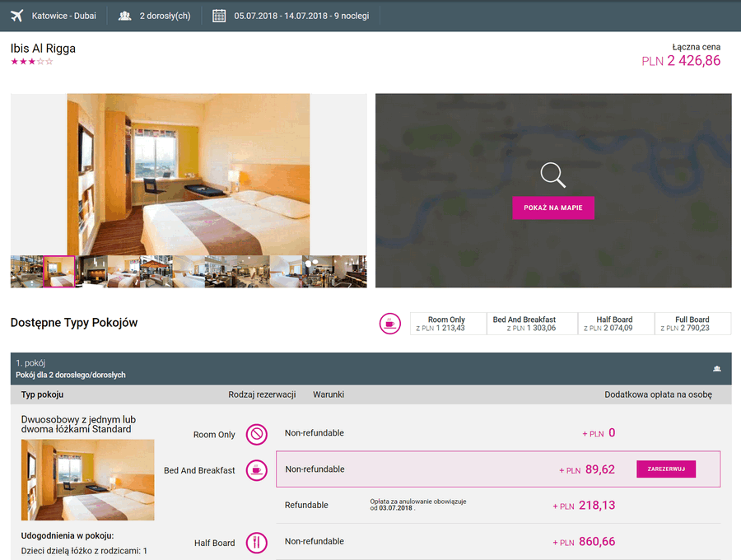Screen dimensions: 741x560
Task: Open the last bar stools thumbnail
Action: [x=350, y=272]
